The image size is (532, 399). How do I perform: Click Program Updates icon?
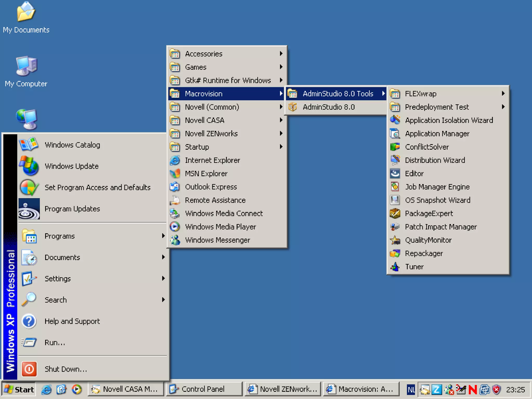[x=29, y=209]
